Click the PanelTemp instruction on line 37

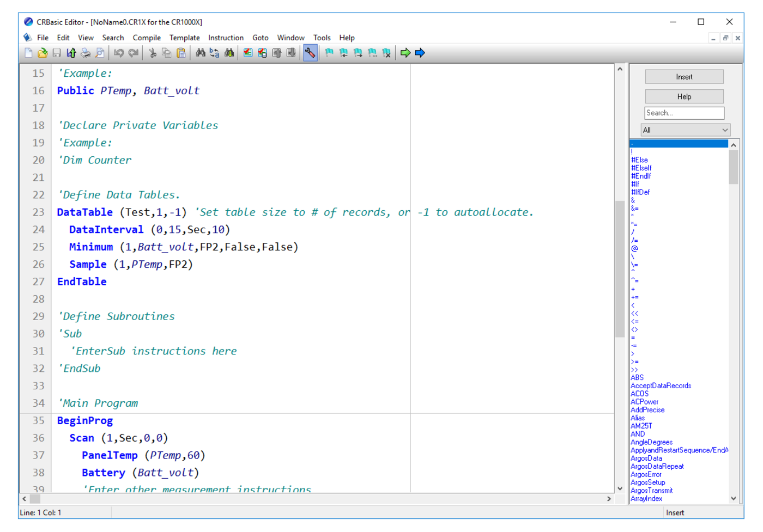[x=110, y=455]
